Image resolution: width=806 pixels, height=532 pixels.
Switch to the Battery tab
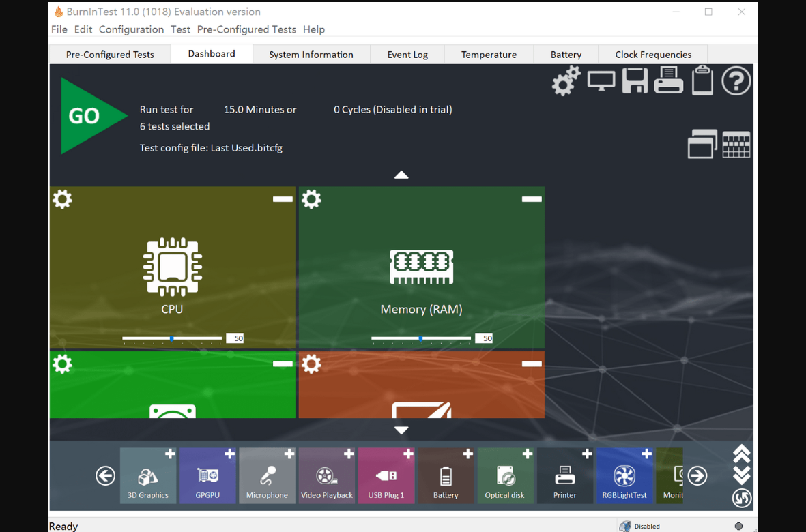coord(566,55)
